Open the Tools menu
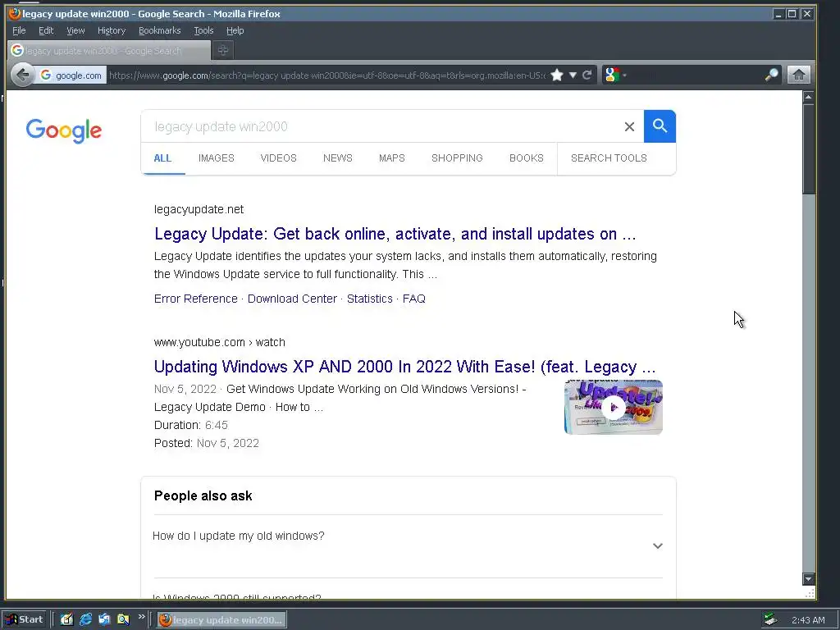This screenshot has width=840, height=630. (203, 30)
